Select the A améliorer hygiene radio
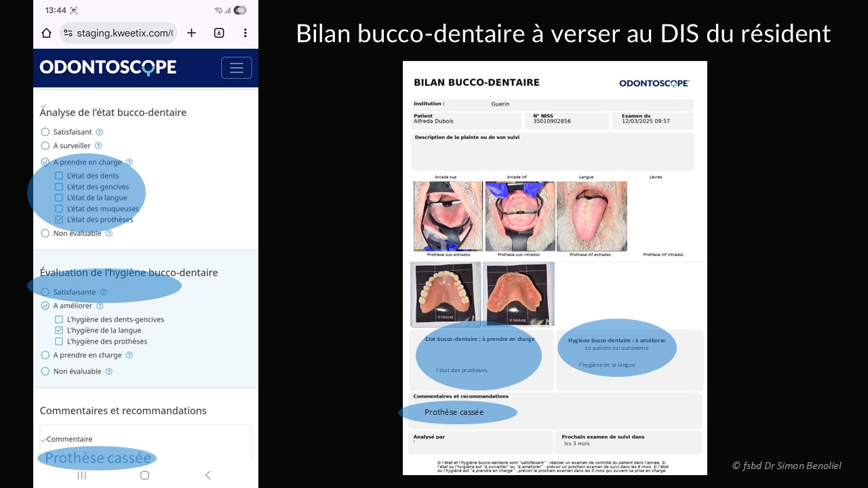The width and height of the screenshot is (868, 488). (45, 306)
